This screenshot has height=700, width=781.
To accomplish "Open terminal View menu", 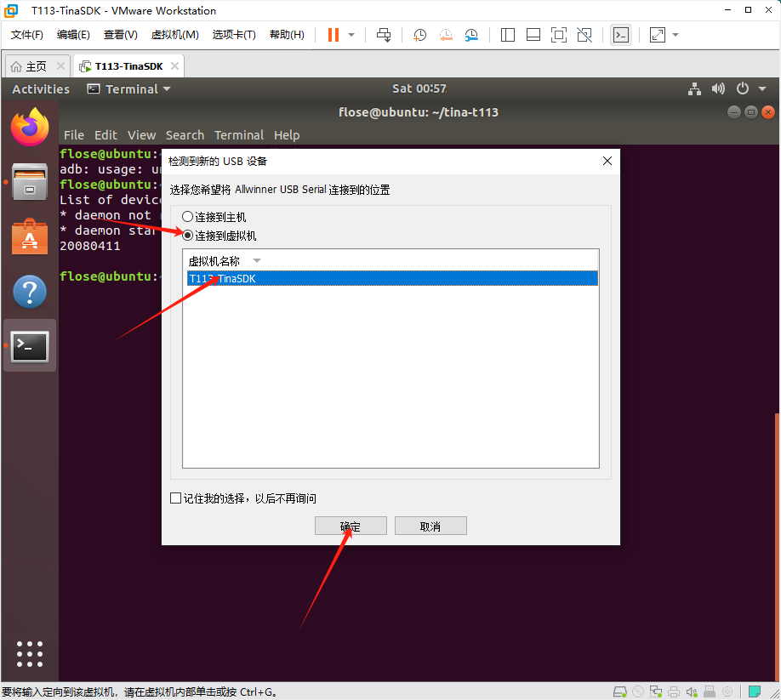I will (141, 135).
